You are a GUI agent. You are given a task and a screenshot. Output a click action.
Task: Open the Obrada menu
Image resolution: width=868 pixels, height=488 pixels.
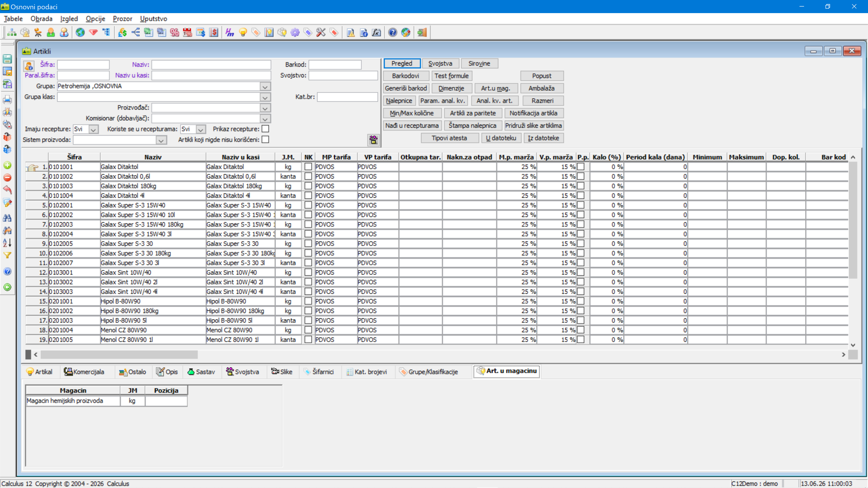click(x=41, y=19)
